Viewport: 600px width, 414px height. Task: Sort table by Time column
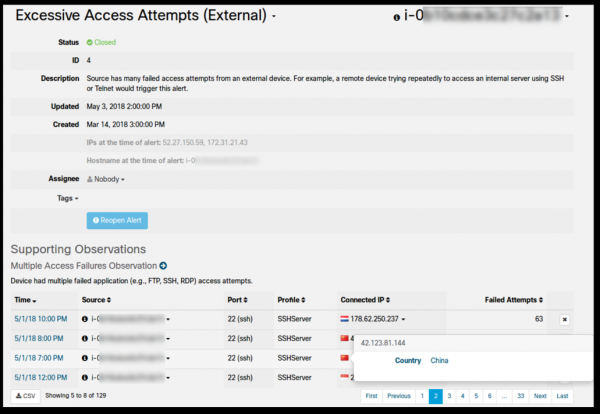tap(27, 299)
